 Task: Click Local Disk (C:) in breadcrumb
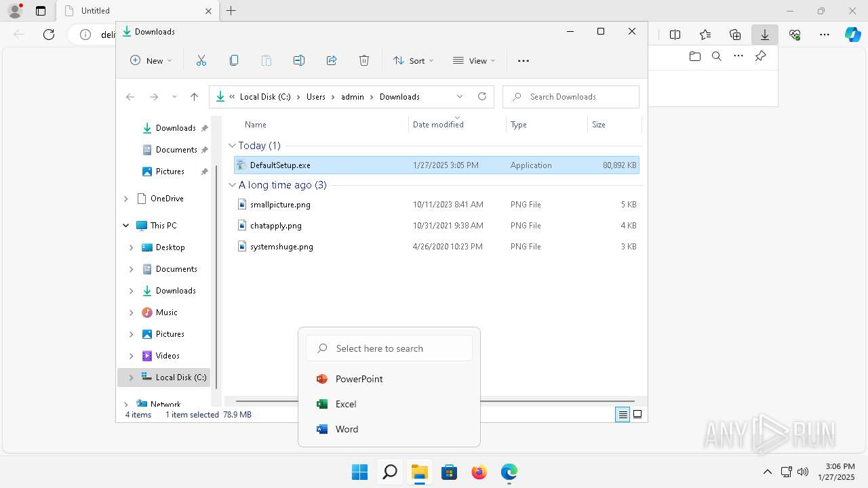click(265, 97)
